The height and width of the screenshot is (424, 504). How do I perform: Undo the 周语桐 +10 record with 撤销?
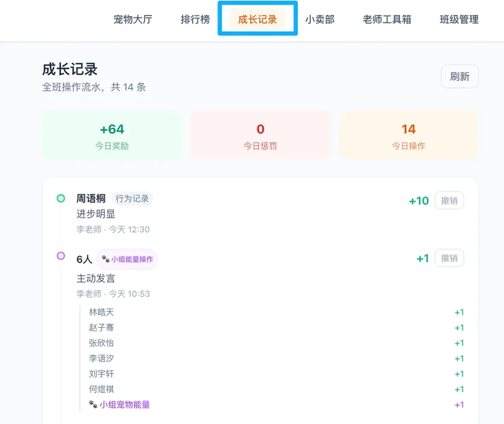[x=449, y=201]
